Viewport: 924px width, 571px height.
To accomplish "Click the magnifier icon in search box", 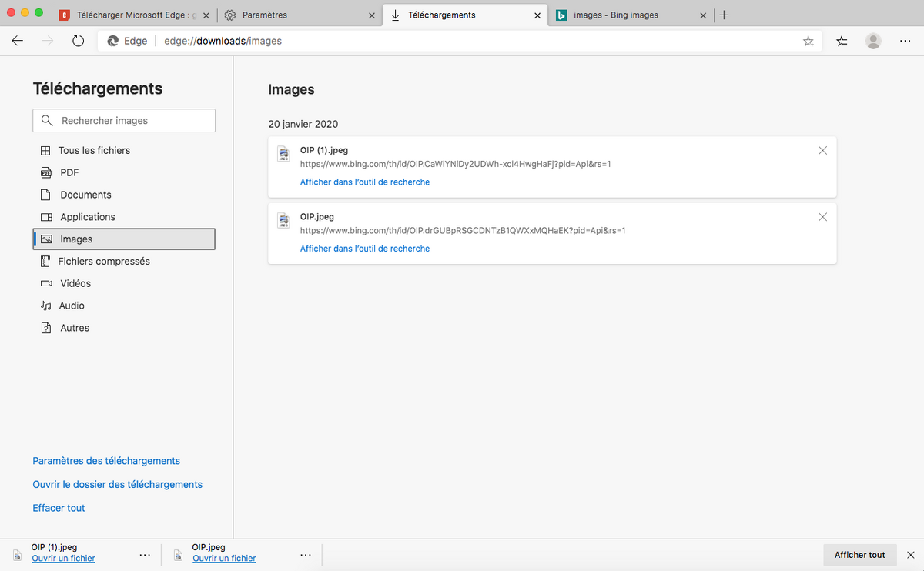I will coord(48,121).
